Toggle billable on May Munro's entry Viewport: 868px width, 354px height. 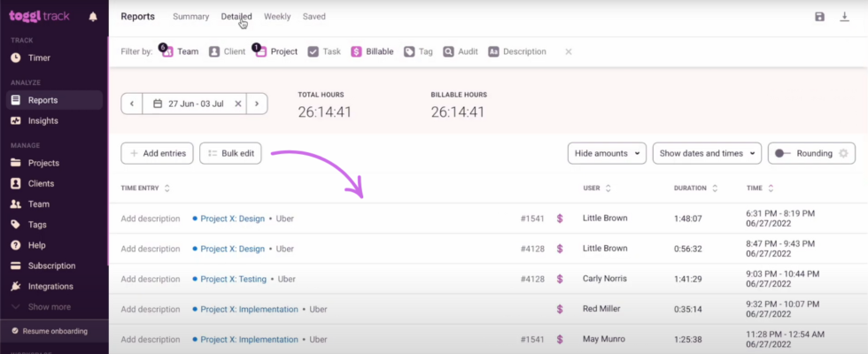pyautogui.click(x=560, y=340)
